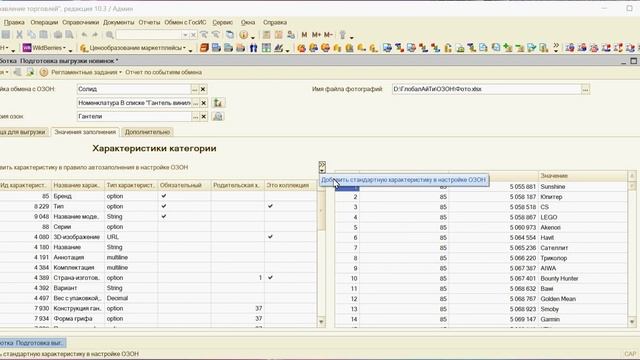640x360 pixels.
Task: Click the ellipsis select button for Солид field
Action: [195, 89]
